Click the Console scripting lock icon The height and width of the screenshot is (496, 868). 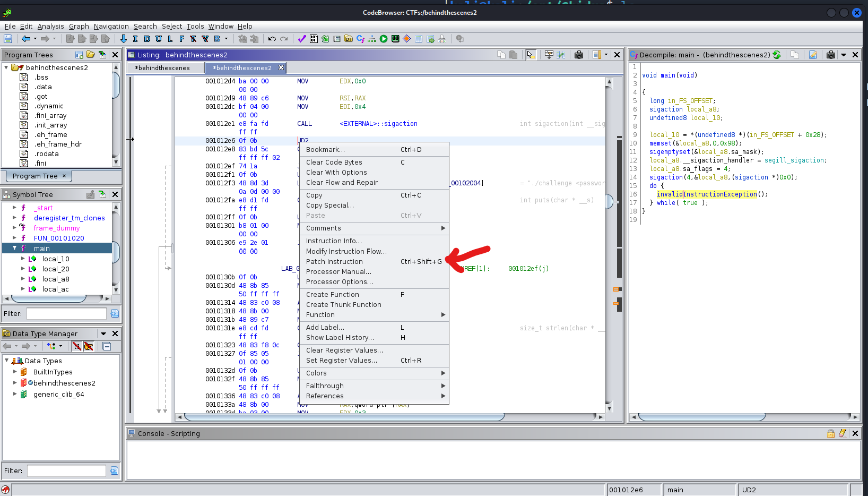[831, 433]
